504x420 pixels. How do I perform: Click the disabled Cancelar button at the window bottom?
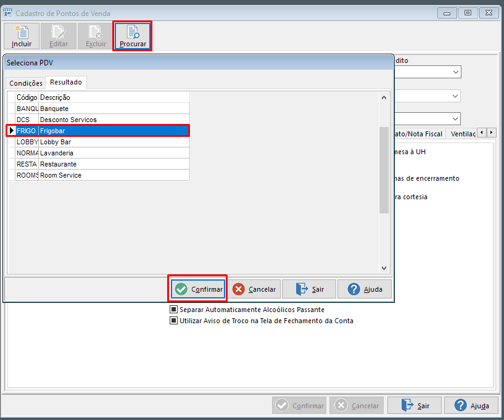click(x=356, y=405)
